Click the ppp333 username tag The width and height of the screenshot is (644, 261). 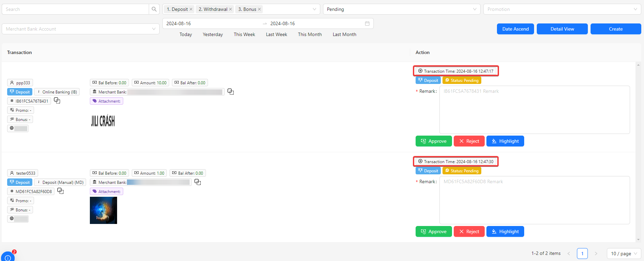[x=20, y=83]
